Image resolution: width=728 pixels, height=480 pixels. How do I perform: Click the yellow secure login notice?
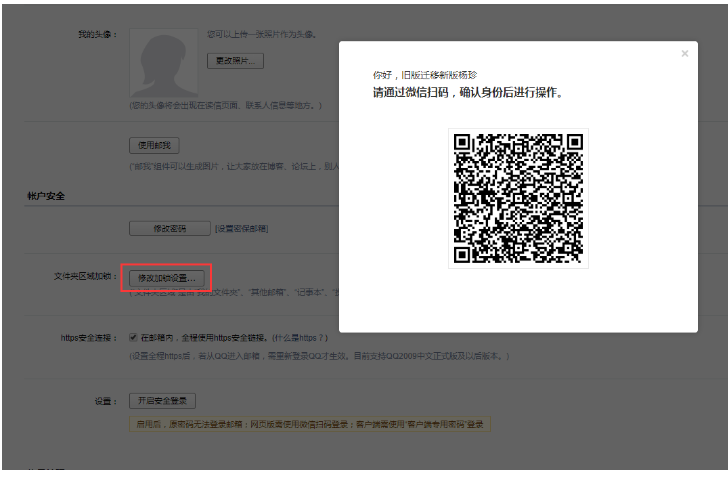[310, 424]
